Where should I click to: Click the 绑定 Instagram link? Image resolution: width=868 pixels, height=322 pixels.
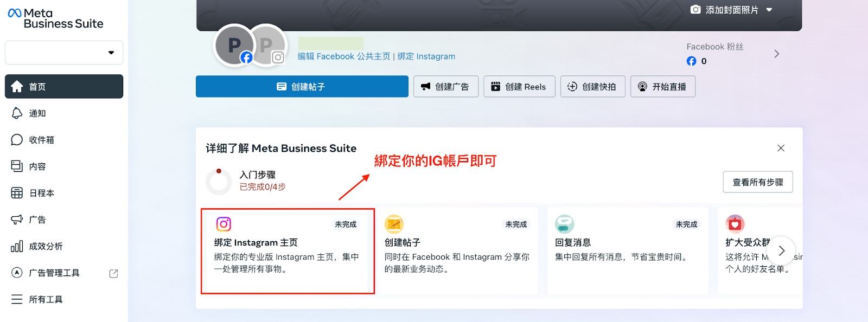click(x=426, y=56)
